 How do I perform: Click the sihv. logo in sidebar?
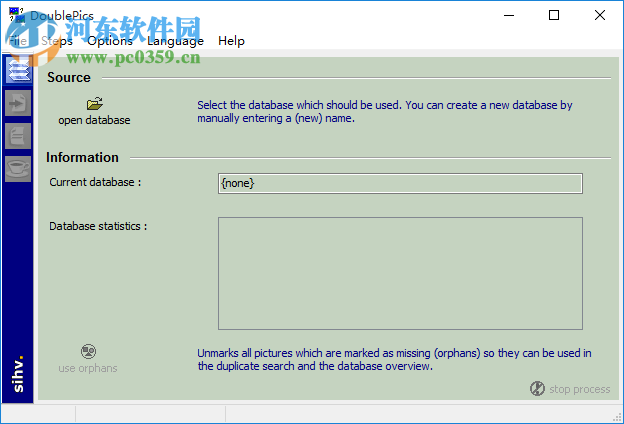pos(18,373)
